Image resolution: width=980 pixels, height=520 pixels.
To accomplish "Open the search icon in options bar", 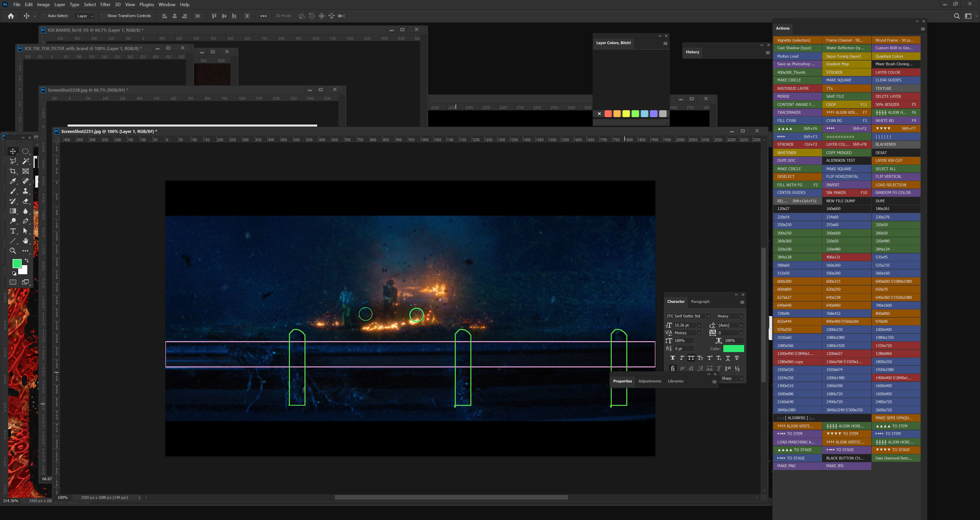I will pyautogui.click(x=957, y=16).
